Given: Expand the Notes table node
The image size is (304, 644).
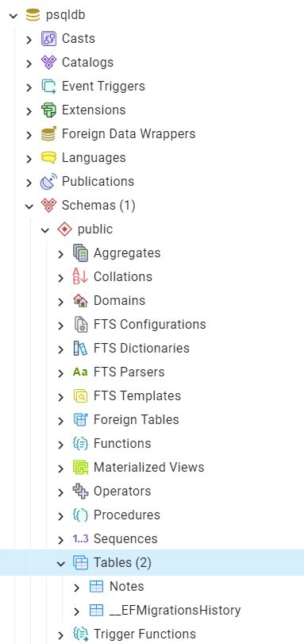Looking at the screenshot, I should (x=77, y=588).
